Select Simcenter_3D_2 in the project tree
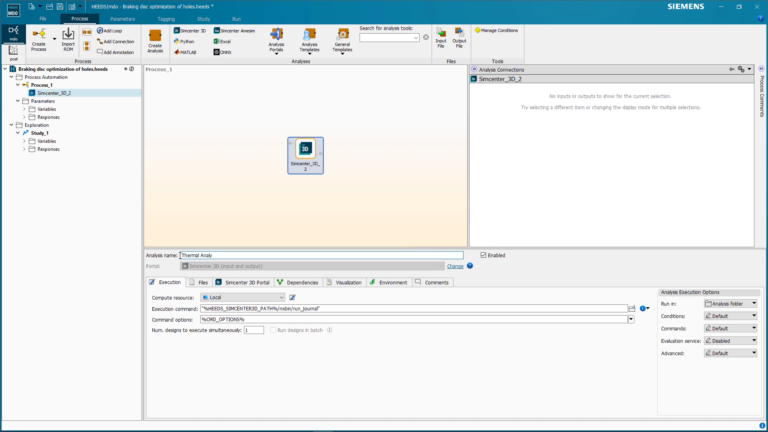The height and width of the screenshot is (432, 768). coord(54,93)
